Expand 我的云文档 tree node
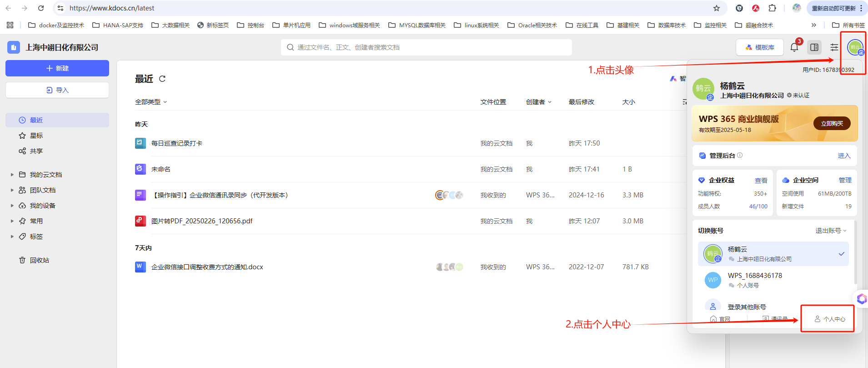The height and width of the screenshot is (368, 868). [12, 175]
